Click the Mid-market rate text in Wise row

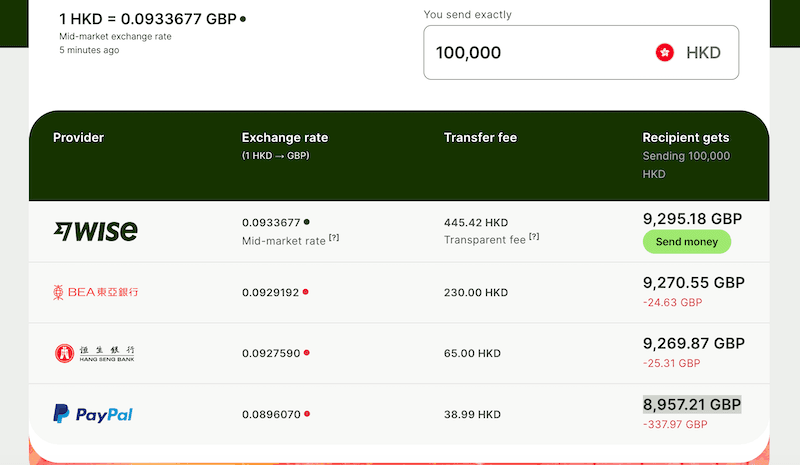click(284, 241)
